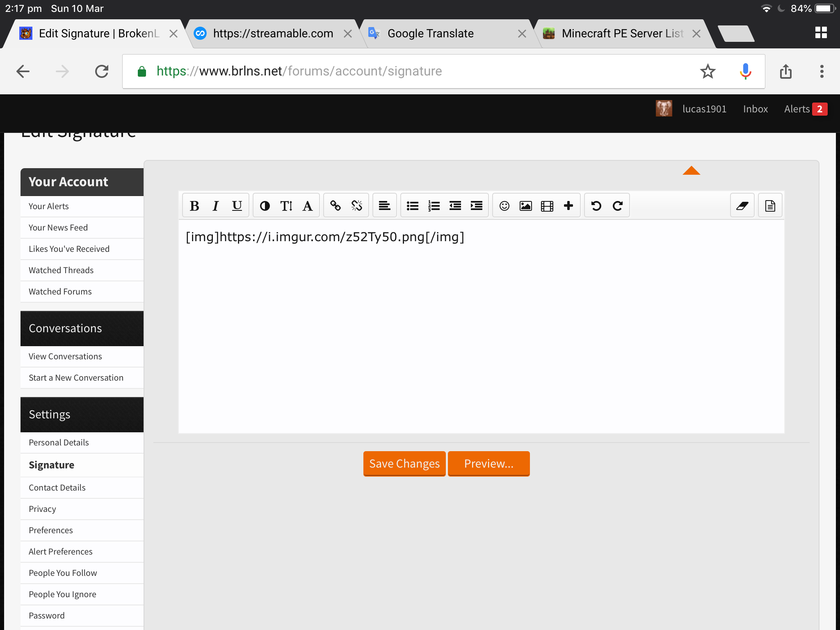This screenshot has width=840, height=630.
Task: Close the Google Translate tab
Action: coord(522,34)
